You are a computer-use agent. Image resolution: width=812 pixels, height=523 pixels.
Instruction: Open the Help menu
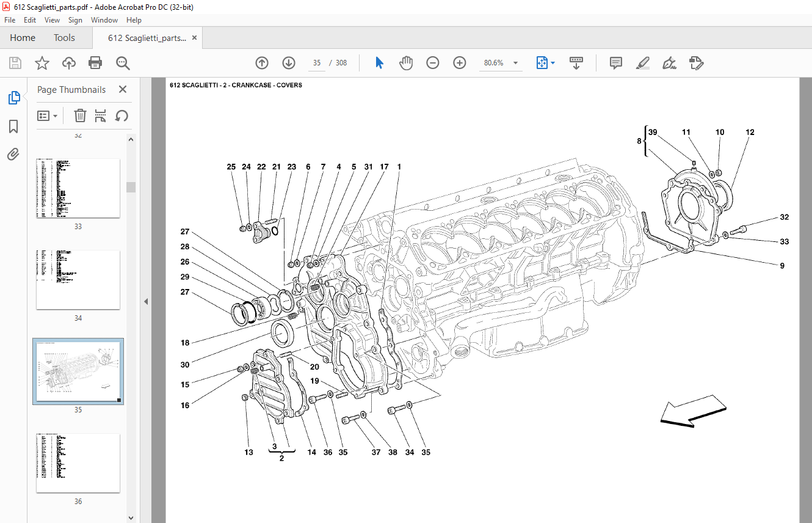134,20
